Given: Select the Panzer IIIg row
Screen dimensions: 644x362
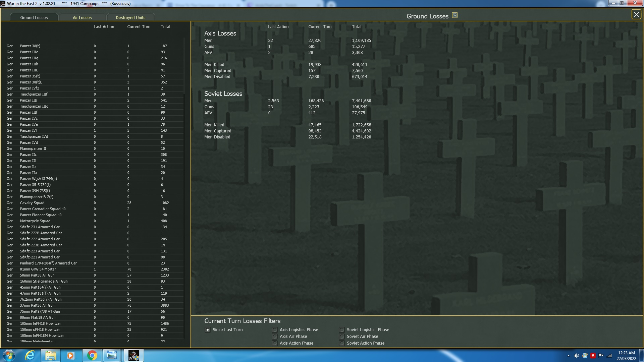Looking at the screenshot, I should (x=95, y=58).
